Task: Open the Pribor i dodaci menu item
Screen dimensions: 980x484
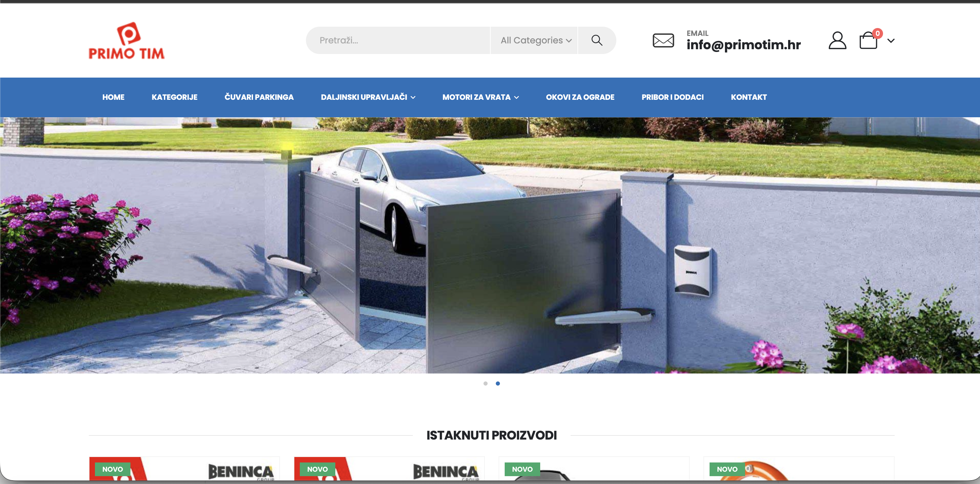Action: tap(673, 97)
